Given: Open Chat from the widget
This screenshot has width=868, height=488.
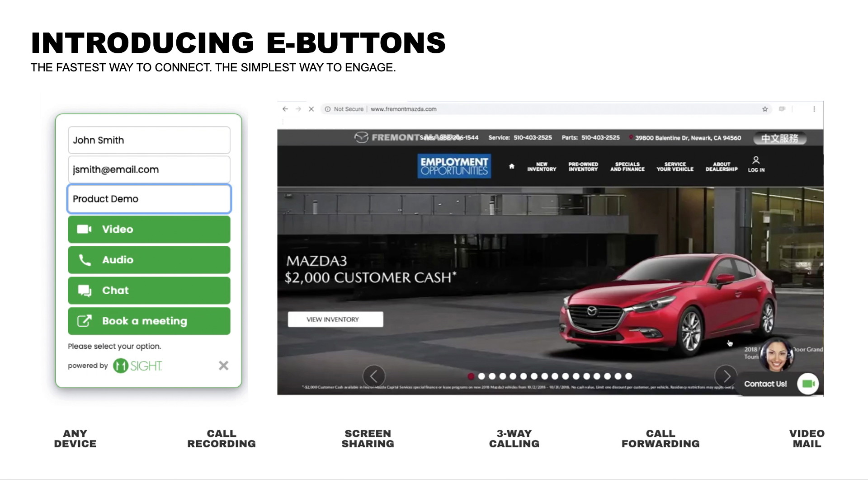Looking at the screenshot, I should pos(149,291).
